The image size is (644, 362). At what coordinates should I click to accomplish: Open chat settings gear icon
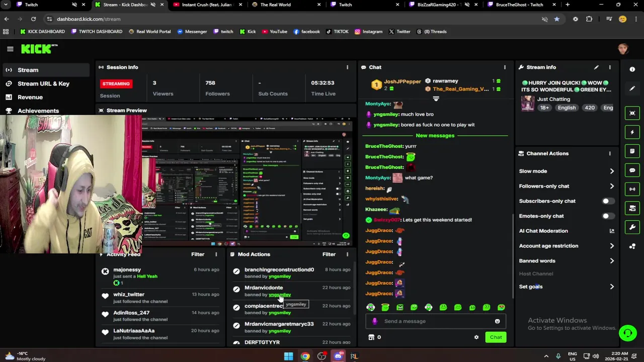pos(476,337)
